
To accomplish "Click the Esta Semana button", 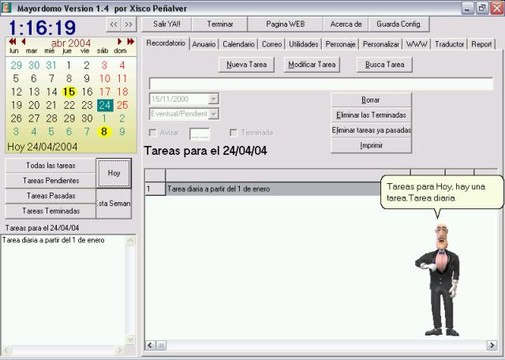I will tap(114, 203).
